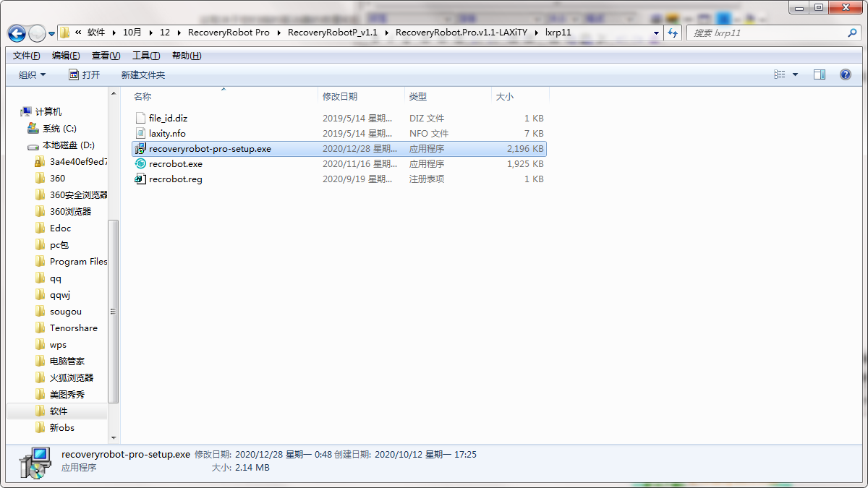Click RecoveryRobot.Pro.v1.1-LAXiTY breadcrumb segment
Viewport: 868px width, 488px height.
[463, 33]
